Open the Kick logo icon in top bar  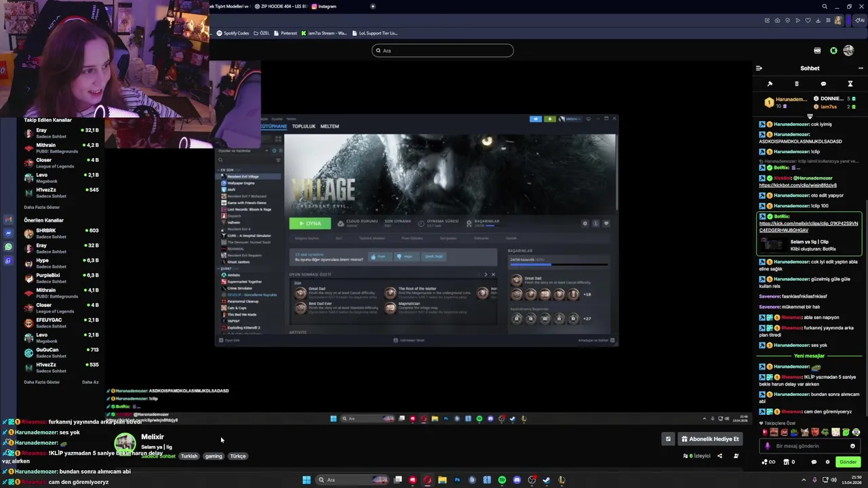[x=833, y=51]
